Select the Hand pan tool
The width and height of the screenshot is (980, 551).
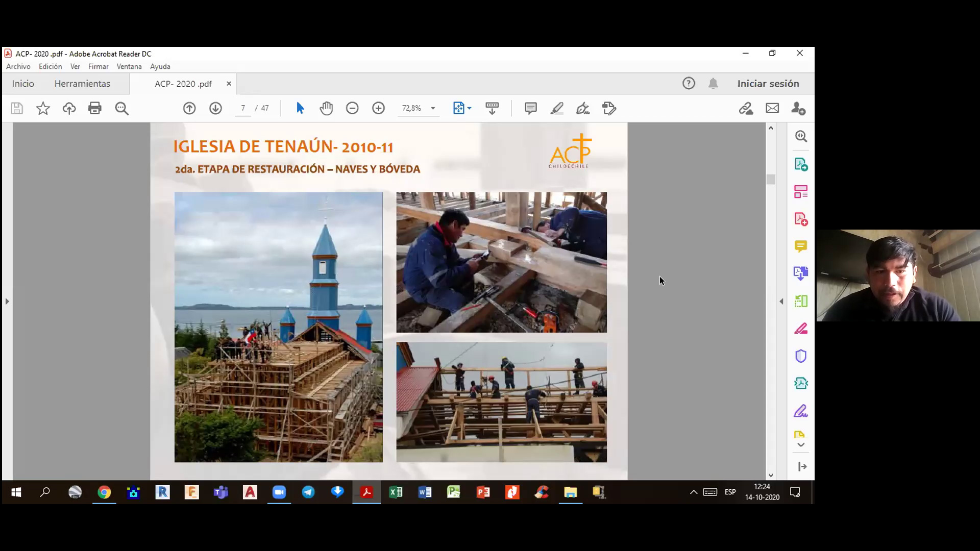326,108
